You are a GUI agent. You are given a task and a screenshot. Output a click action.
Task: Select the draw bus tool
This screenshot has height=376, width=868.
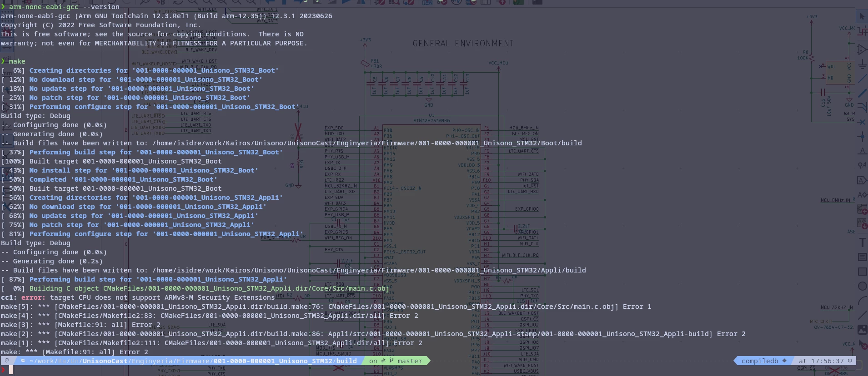tap(862, 93)
